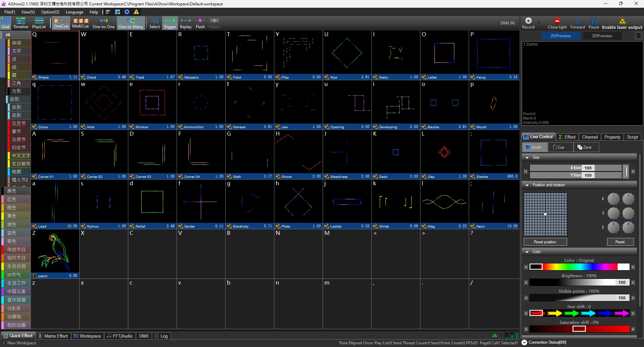Click the Replay button
This screenshot has height=347, width=644.
pyautogui.click(x=186, y=23)
